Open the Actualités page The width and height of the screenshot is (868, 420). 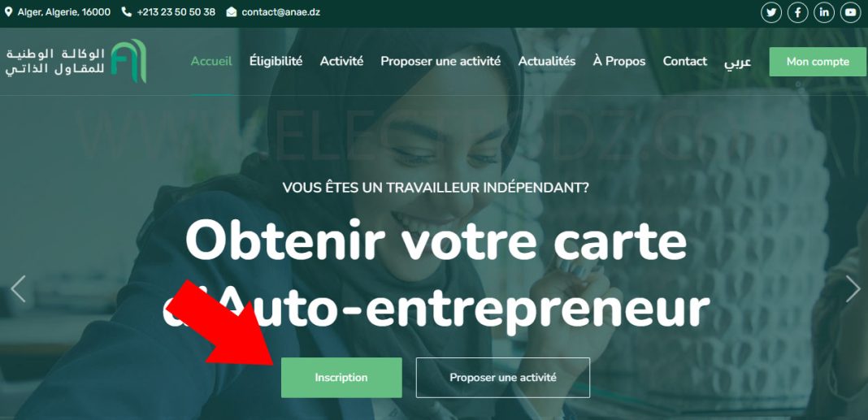pos(547,62)
